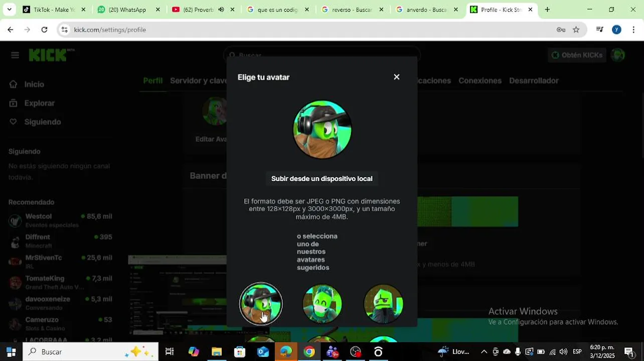This screenshot has height=361, width=644.
Task: Open TomateKing recommended channel
Action: tap(60, 282)
